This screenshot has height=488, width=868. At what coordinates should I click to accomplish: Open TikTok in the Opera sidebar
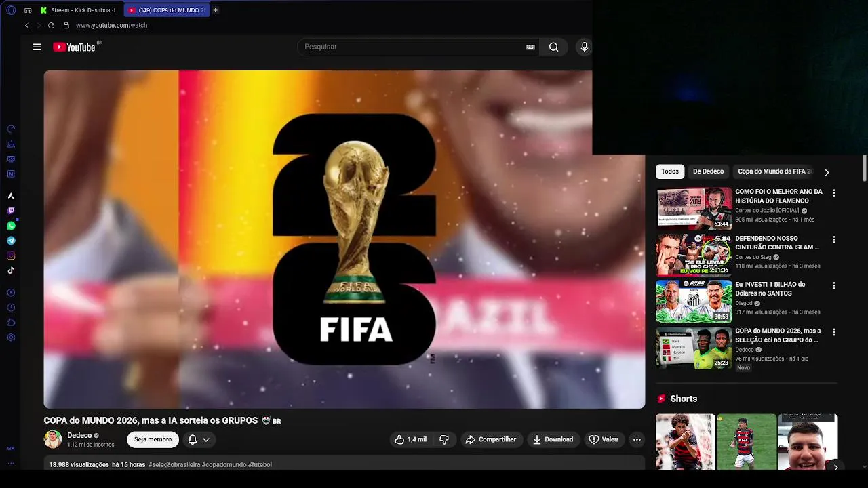click(11, 270)
